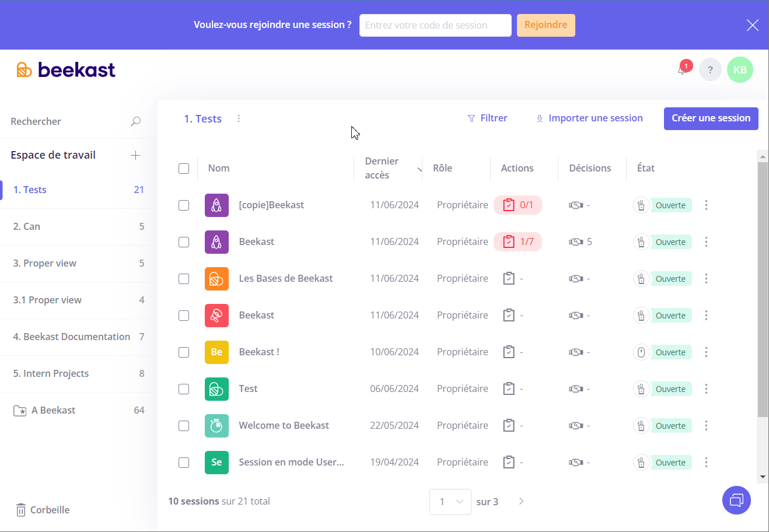Click the yellow Be icon of Beekast !
The image size is (769, 532).
point(216,352)
